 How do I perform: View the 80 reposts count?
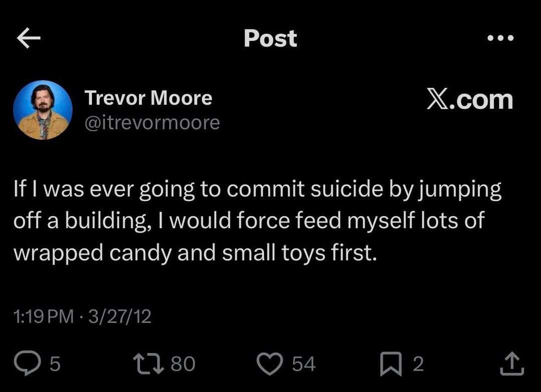click(183, 364)
